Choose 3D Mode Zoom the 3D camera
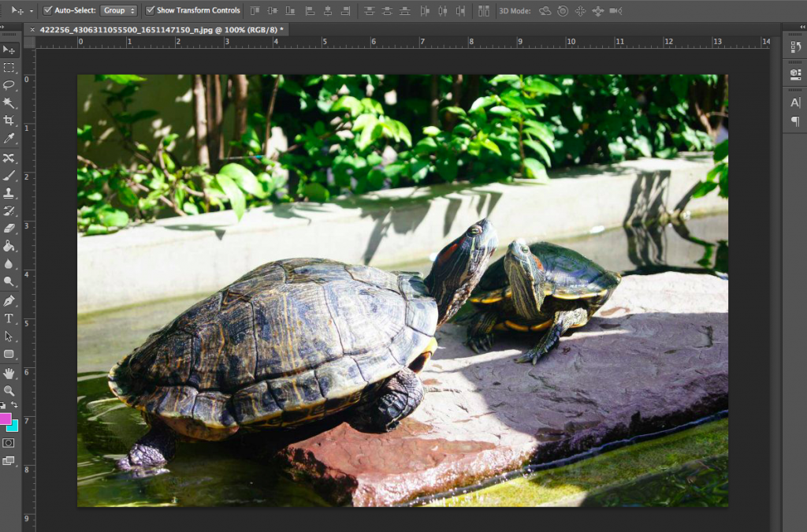This screenshot has height=532, width=807. [x=616, y=11]
